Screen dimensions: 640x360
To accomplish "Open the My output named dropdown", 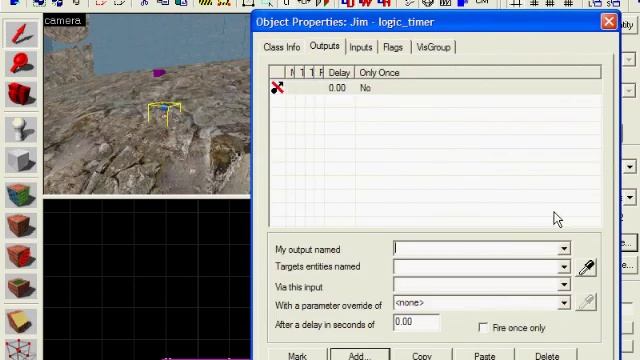I will (564, 249).
